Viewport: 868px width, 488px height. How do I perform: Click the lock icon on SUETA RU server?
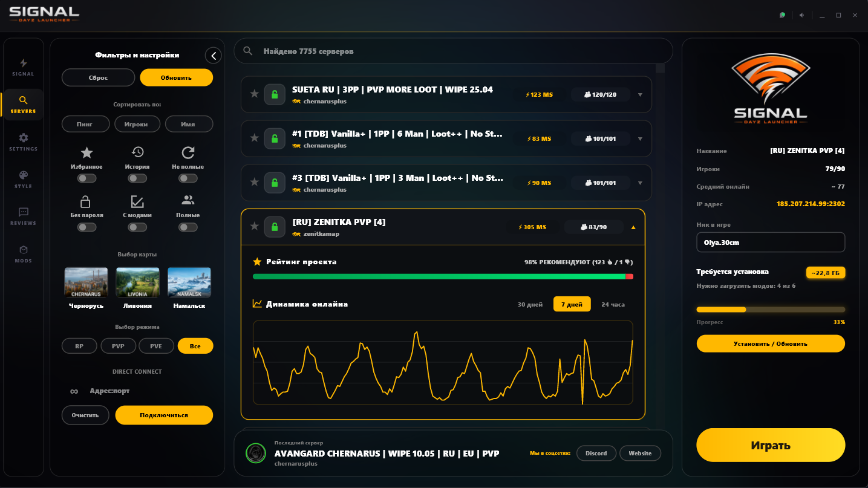pyautogui.click(x=275, y=94)
